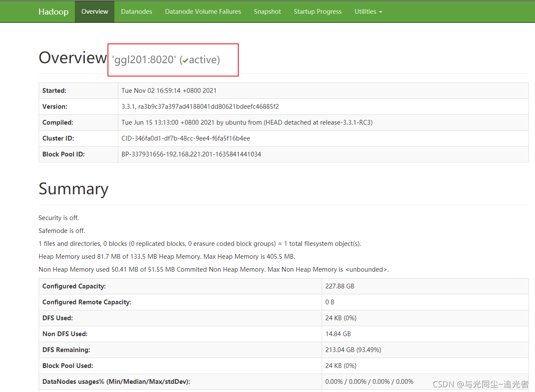
Task: Click 'Safemode is off.' text
Action: (62, 231)
